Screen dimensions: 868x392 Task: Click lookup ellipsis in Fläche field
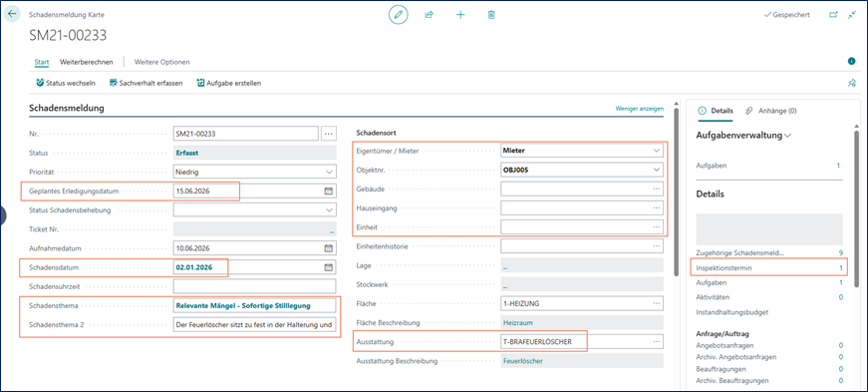(657, 303)
